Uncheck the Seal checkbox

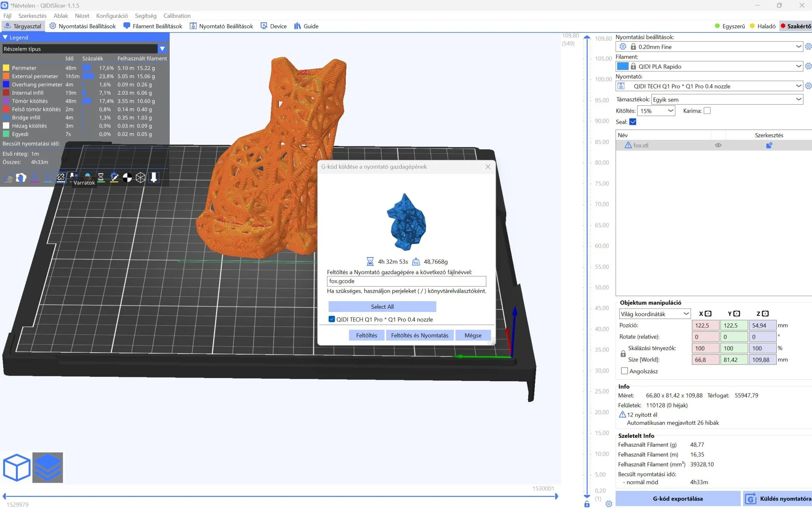(x=633, y=122)
